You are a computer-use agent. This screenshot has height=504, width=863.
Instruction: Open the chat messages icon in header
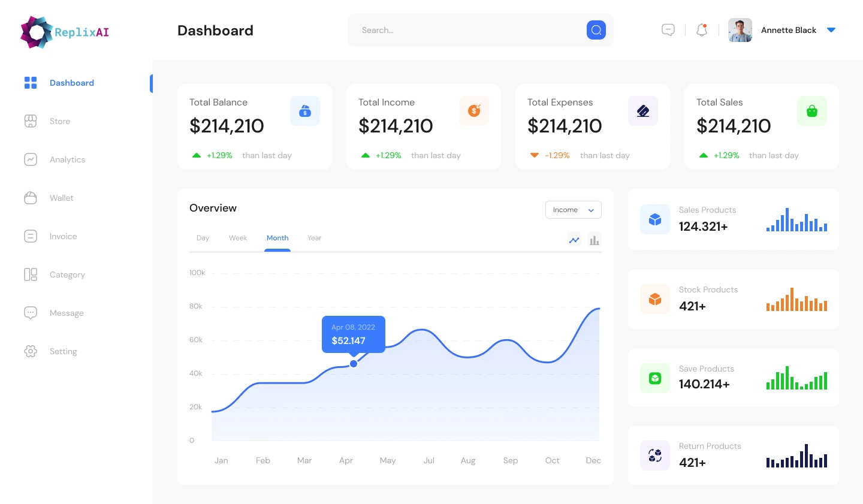tap(668, 30)
